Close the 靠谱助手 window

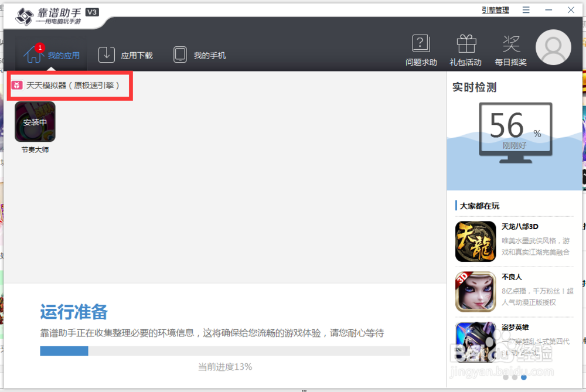(571, 10)
